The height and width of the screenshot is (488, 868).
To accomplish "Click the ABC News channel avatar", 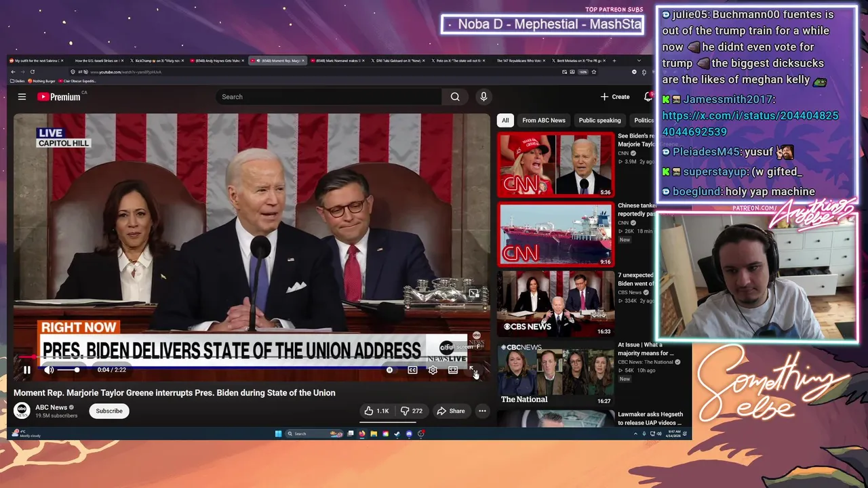I will tap(22, 411).
